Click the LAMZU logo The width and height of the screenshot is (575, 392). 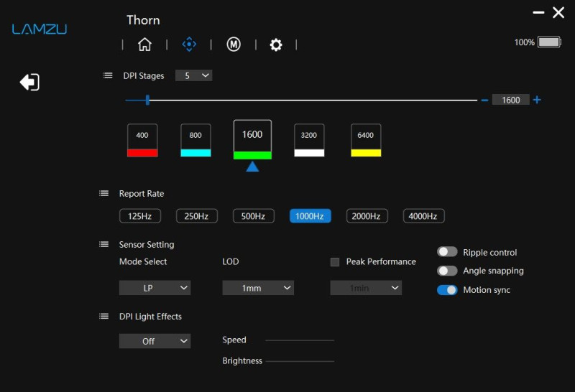coord(40,29)
